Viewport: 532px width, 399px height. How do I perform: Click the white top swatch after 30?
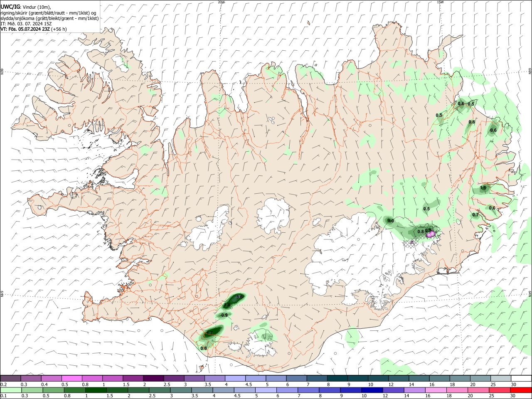point(522,378)
